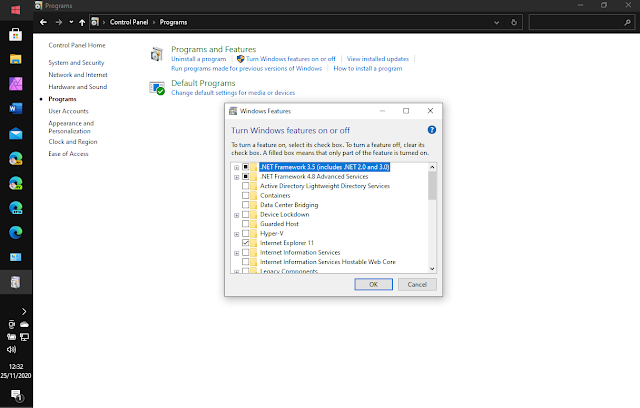Open Affinity Photo from taskbar
Viewport: 640px width, 408px height.
click(x=16, y=84)
